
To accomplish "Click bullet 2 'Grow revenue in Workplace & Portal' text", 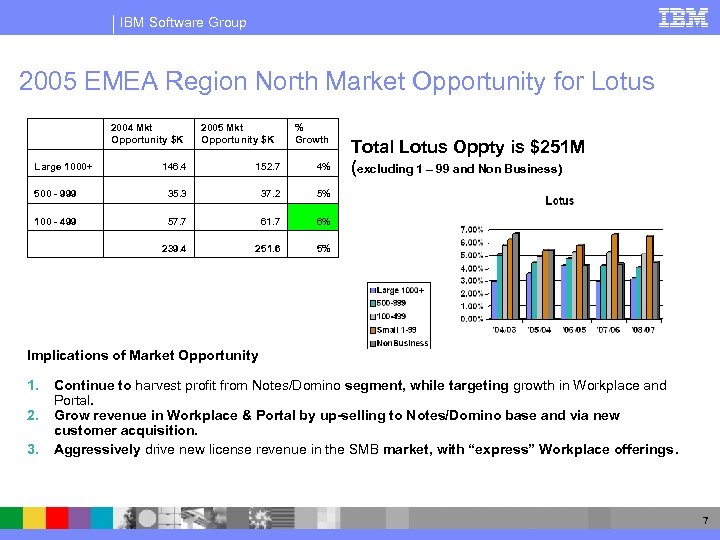I will tap(337, 422).
